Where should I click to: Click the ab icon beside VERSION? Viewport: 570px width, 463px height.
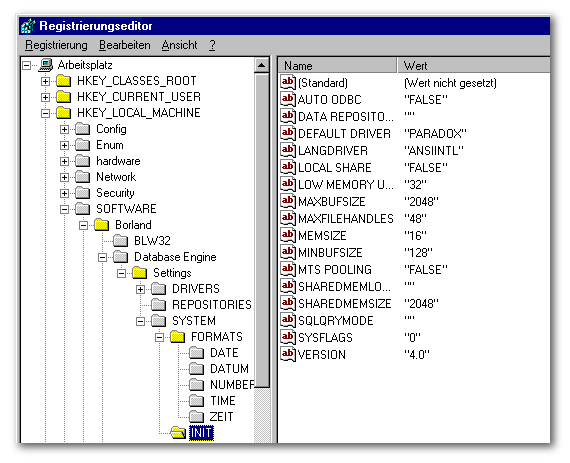tap(288, 354)
